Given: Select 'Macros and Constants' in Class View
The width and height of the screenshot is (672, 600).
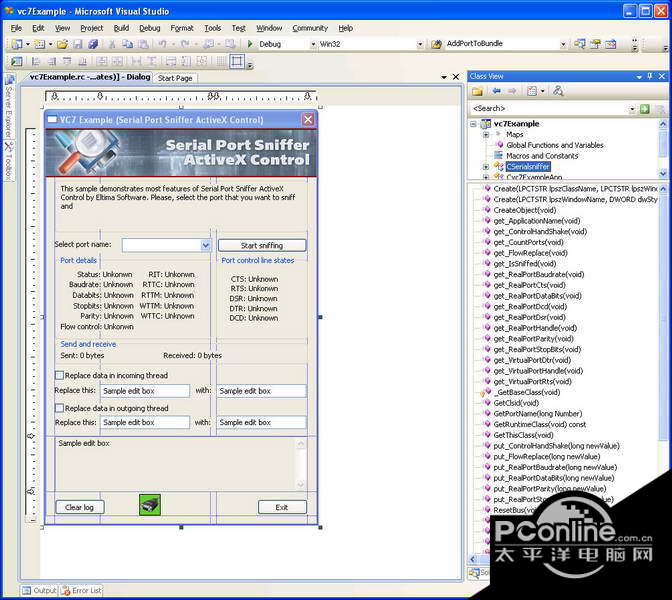Looking at the screenshot, I should tap(542, 156).
